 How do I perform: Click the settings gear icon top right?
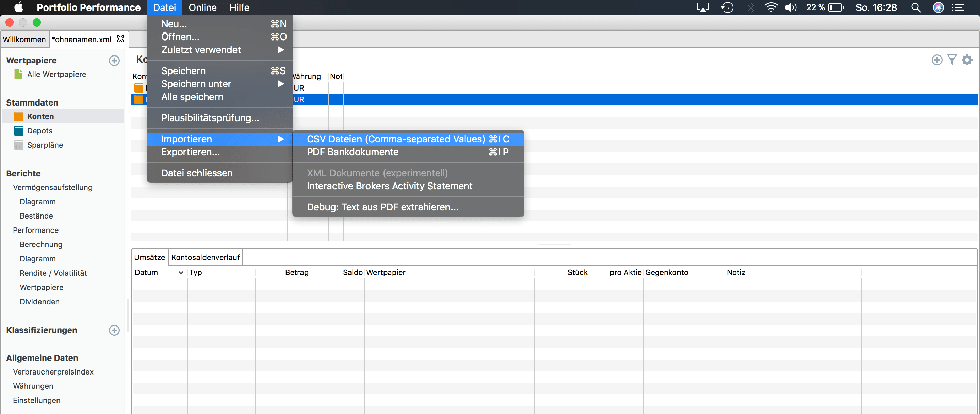(x=967, y=60)
